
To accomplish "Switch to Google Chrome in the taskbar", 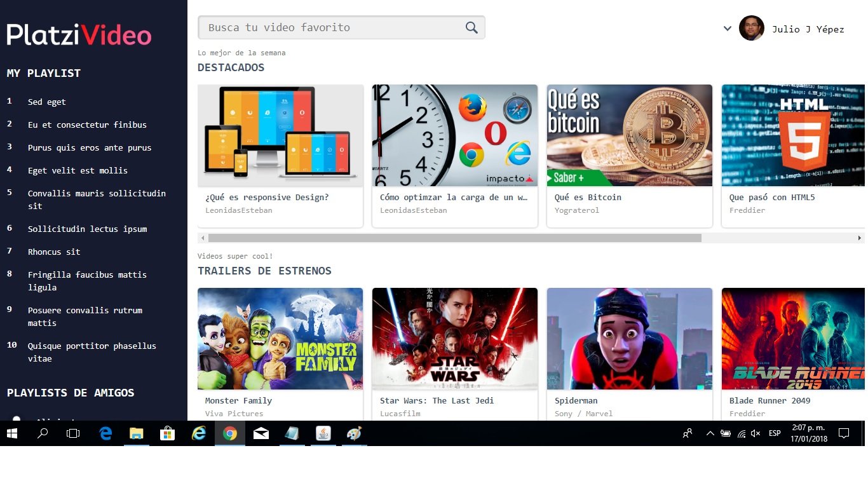I will (x=230, y=433).
